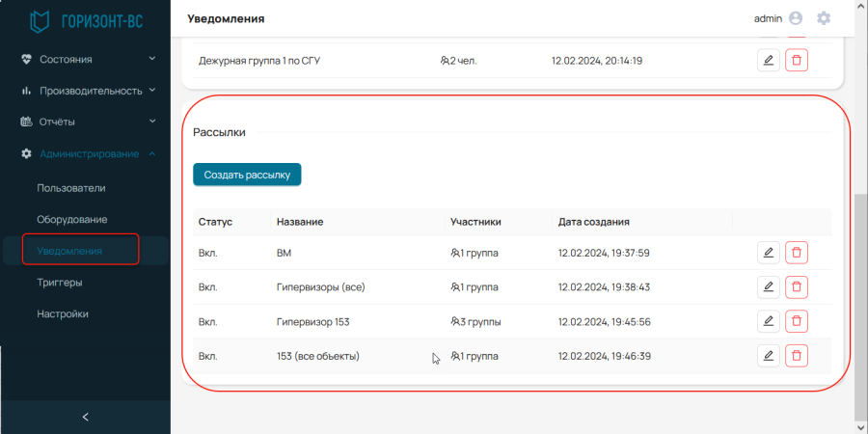Click participants icon in Гипервизор 153 row
Viewport: 868px width, 434px height.
click(455, 321)
